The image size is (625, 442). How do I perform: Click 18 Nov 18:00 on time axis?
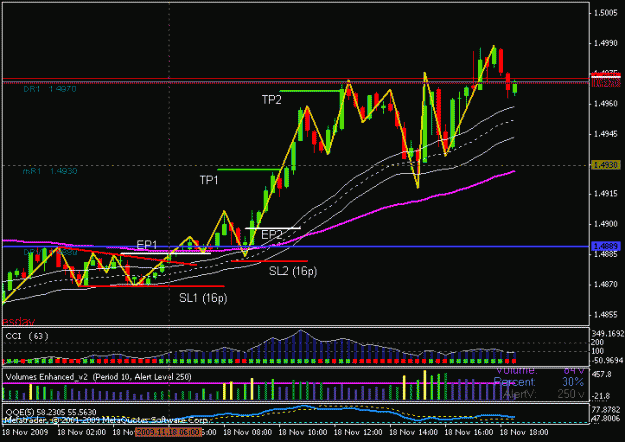tap(524, 432)
